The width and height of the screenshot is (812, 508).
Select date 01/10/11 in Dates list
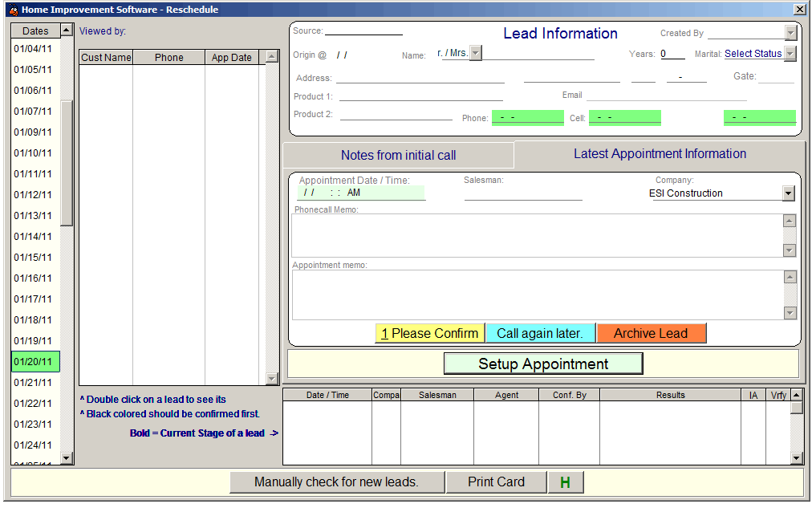35,153
